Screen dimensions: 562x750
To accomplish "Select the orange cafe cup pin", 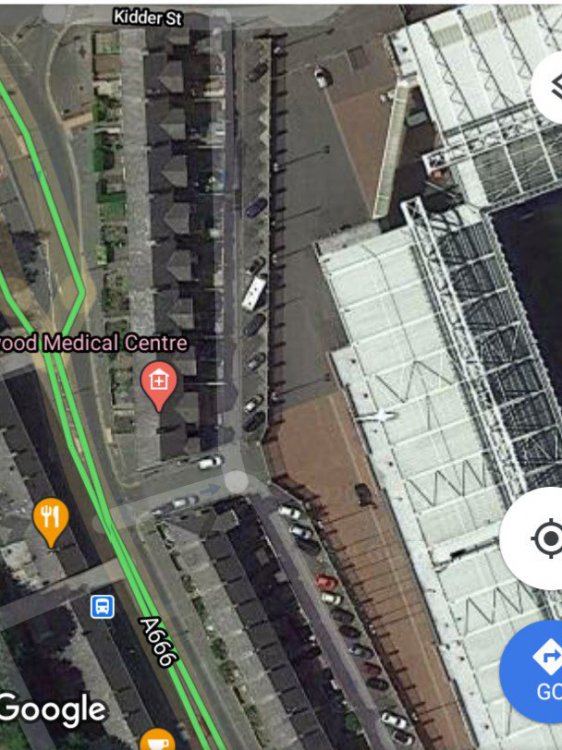I will [x=157, y=739].
